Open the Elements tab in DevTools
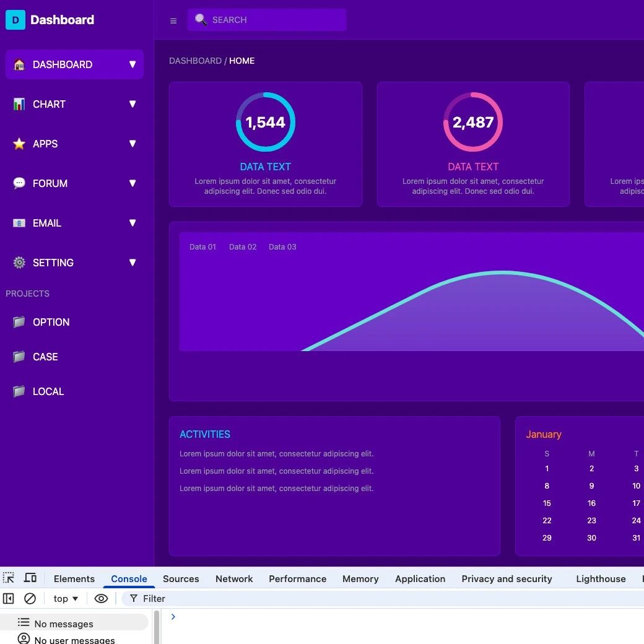This screenshot has width=644, height=644. (x=74, y=578)
